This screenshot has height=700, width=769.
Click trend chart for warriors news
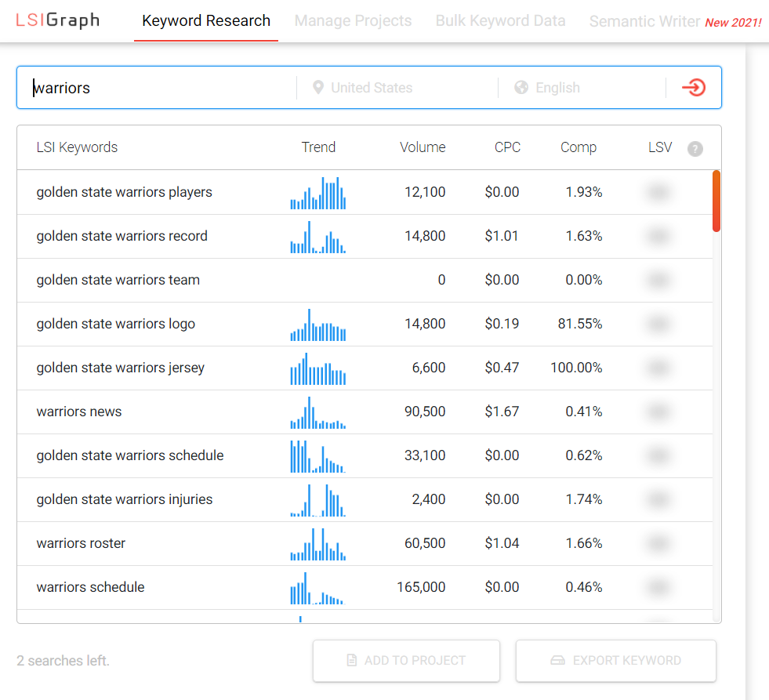(x=317, y=412)
